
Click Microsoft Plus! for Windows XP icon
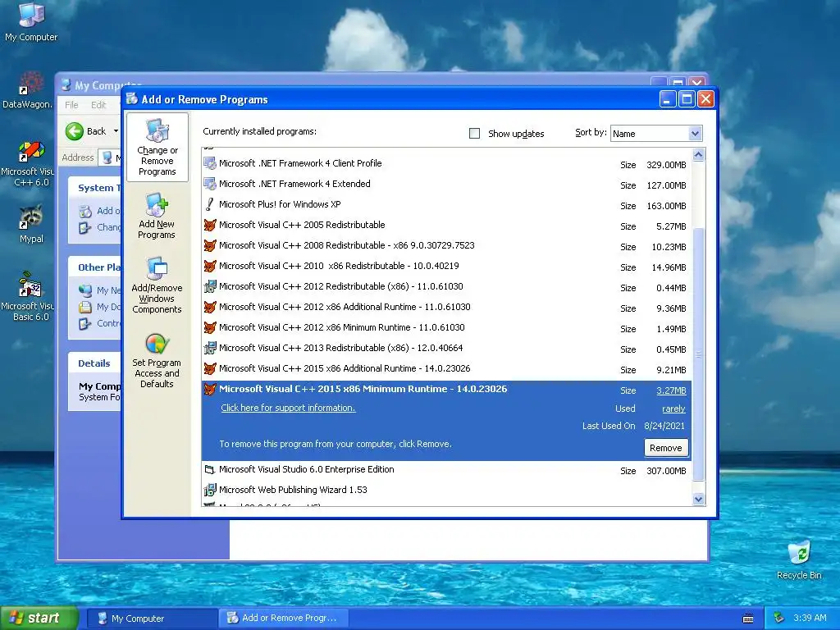(x=210, y=204)
